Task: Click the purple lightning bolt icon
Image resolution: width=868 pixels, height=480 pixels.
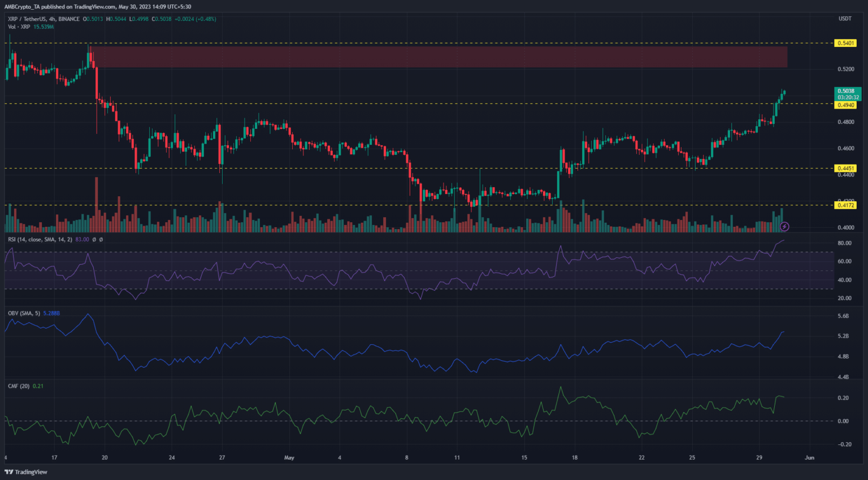Action: 784,227
